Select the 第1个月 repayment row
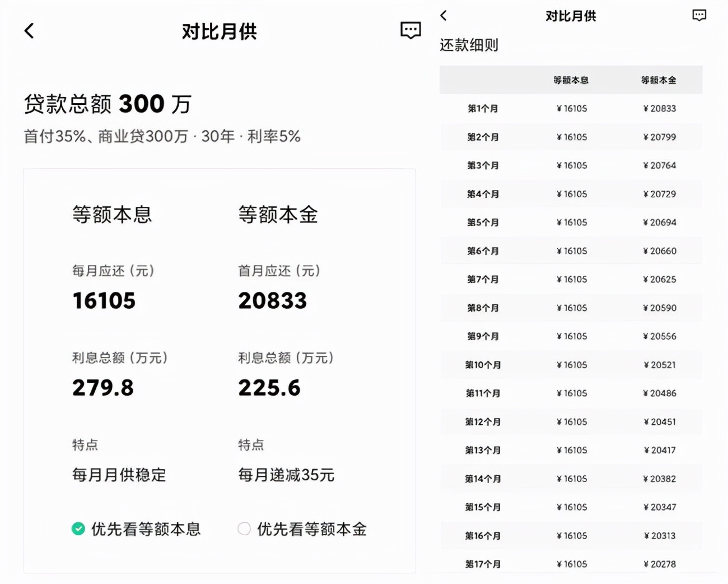This screenshot has height=584, width=728. 571,108
